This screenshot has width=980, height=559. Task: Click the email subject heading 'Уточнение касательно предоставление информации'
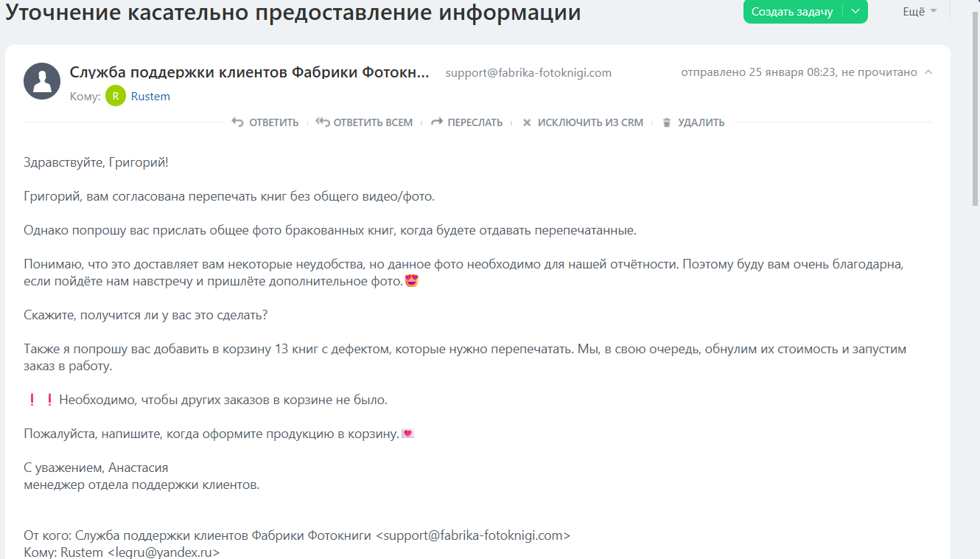click(293, 12)
